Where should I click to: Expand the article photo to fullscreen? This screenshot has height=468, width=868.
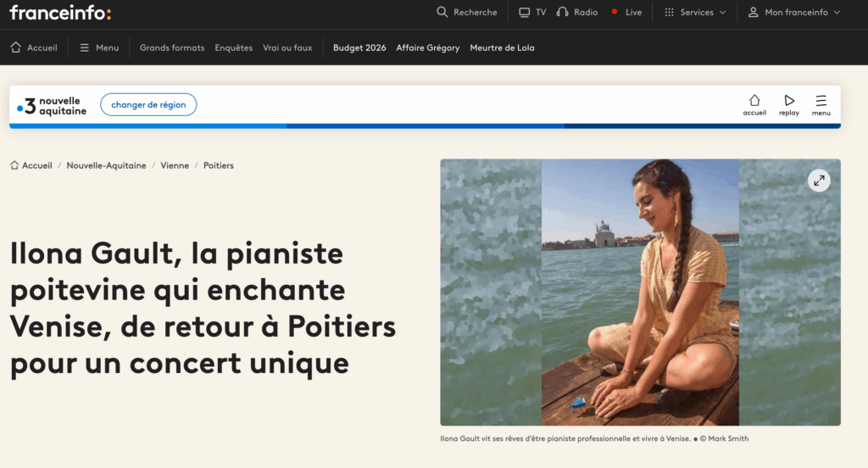pyautogui.click(x=819, y=180)
